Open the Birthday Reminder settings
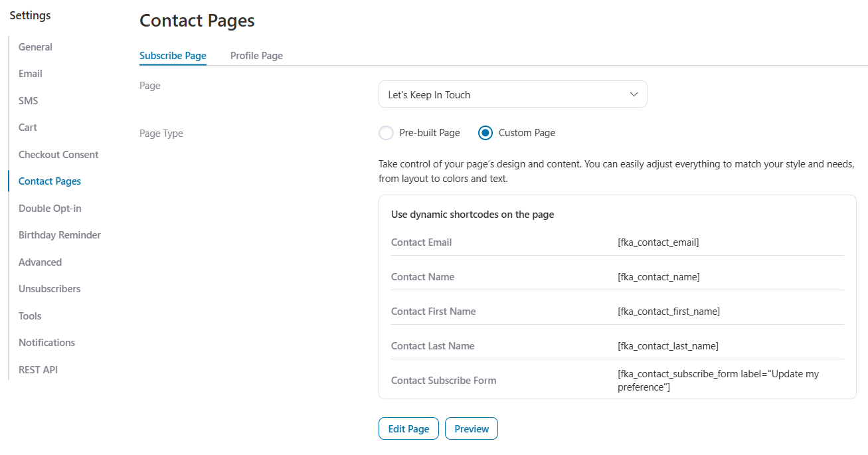This screenshot has height=455, width=868. pyautogui.click(x=59, y=234)
